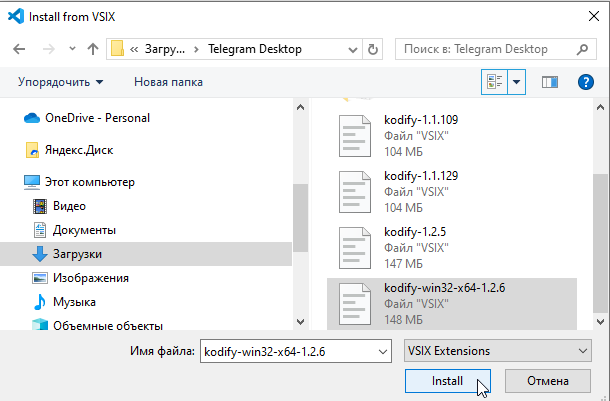Select the kodify-1.2.5 file

tap(451, 248)
